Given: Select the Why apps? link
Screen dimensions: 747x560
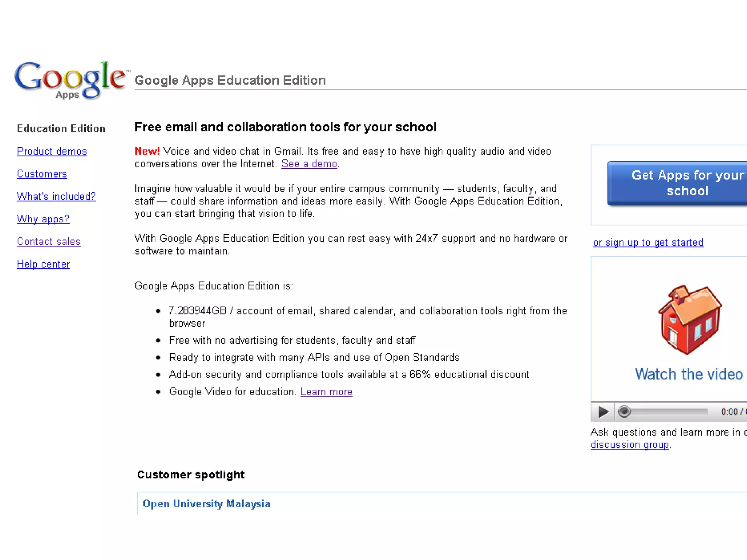Looking at the screenshot, I should pyautogui.click(x=43, y=219).
